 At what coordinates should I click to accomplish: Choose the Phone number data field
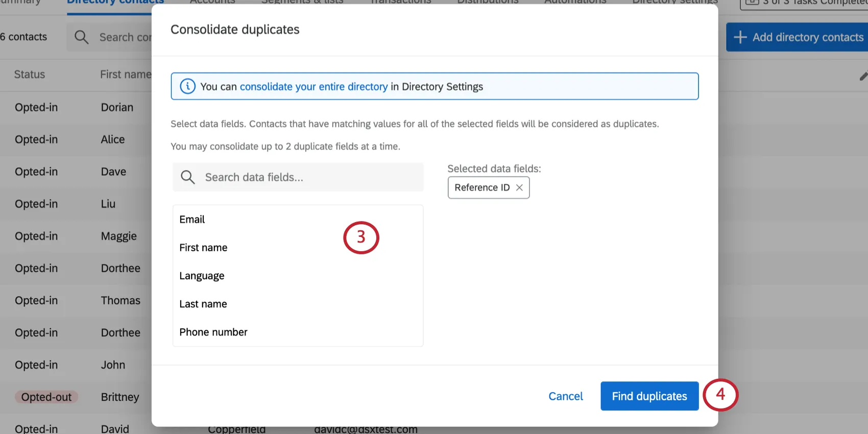(213, 332)
